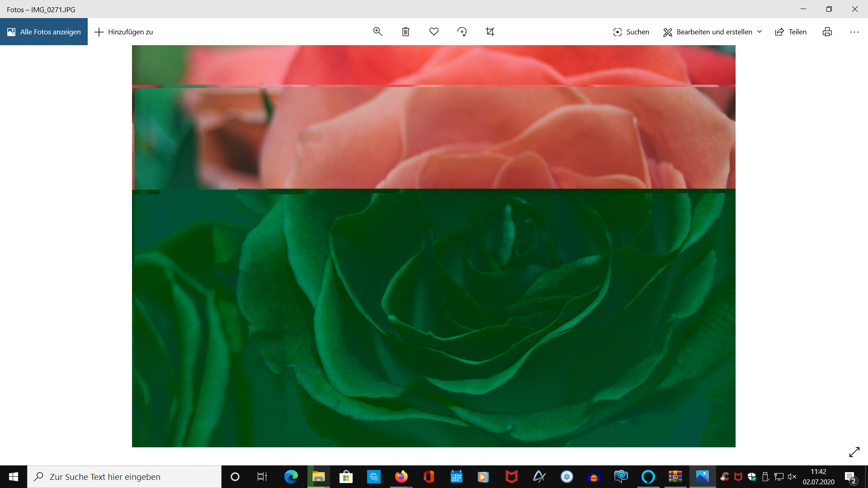The height and width of the screenshot is (488, 868).
Task: Launch WinRAR from the taskbar
Action: tap(675, 477)
